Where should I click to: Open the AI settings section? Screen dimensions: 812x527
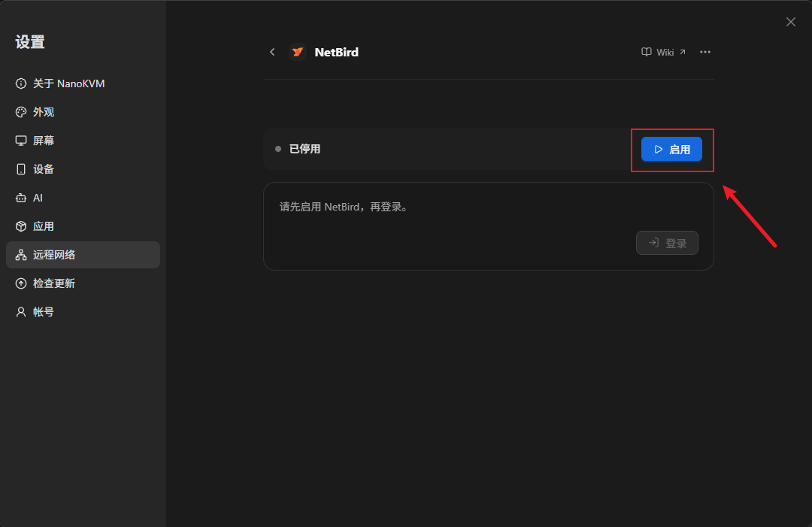pos(83,198)
